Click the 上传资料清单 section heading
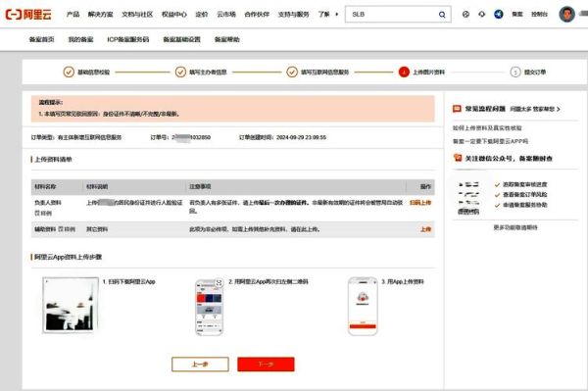 53,160
